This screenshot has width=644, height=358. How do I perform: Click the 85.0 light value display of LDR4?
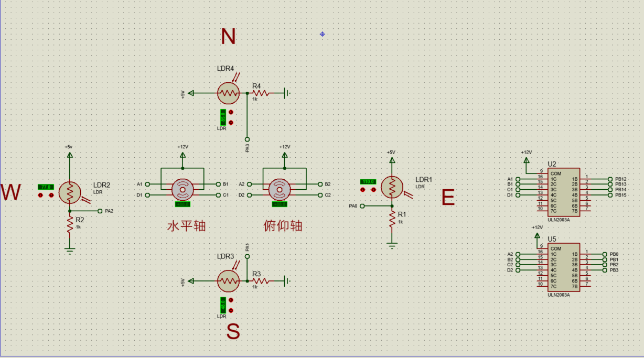click(x=223, y=118)
